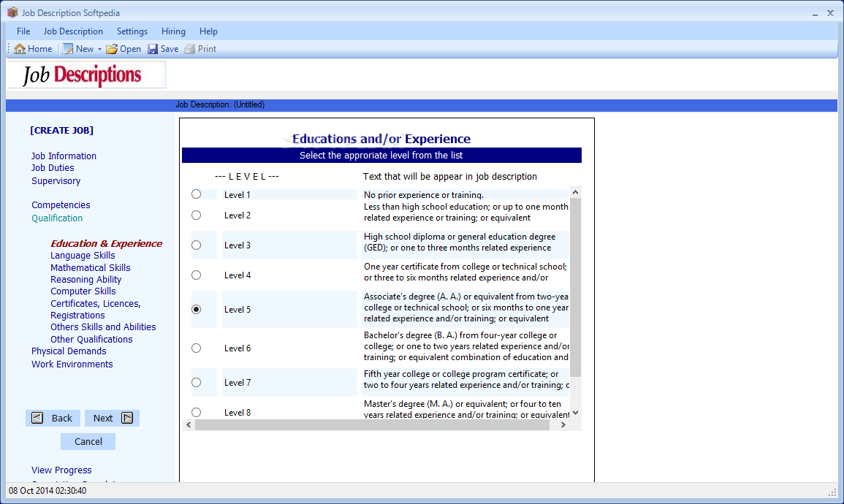
Task: Click the Back arrow icon
Action: pyautogui.click(x=37, y=418)
